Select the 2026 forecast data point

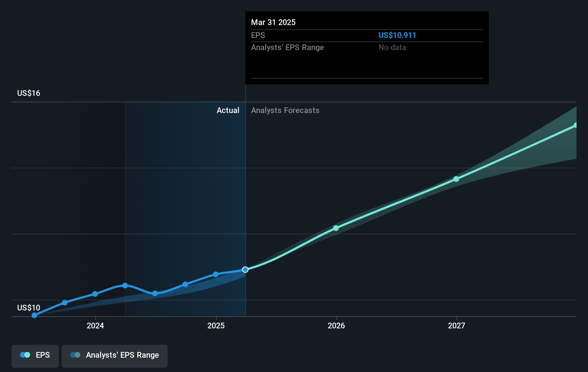pos(336,228)
